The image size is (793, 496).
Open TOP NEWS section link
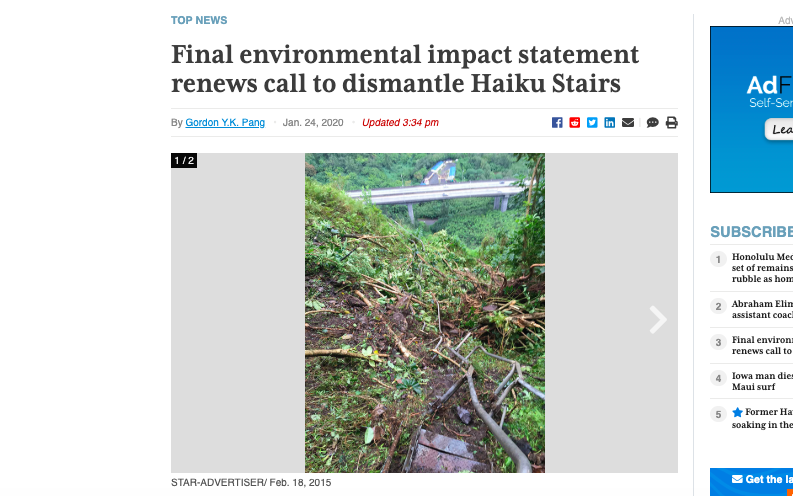199,20
